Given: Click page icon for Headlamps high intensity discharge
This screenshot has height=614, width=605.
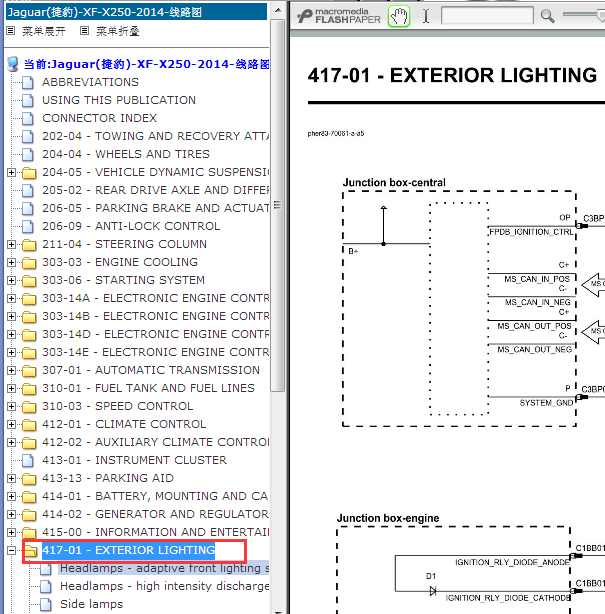Looking at the screenshot, I should (x=46, y=587).
